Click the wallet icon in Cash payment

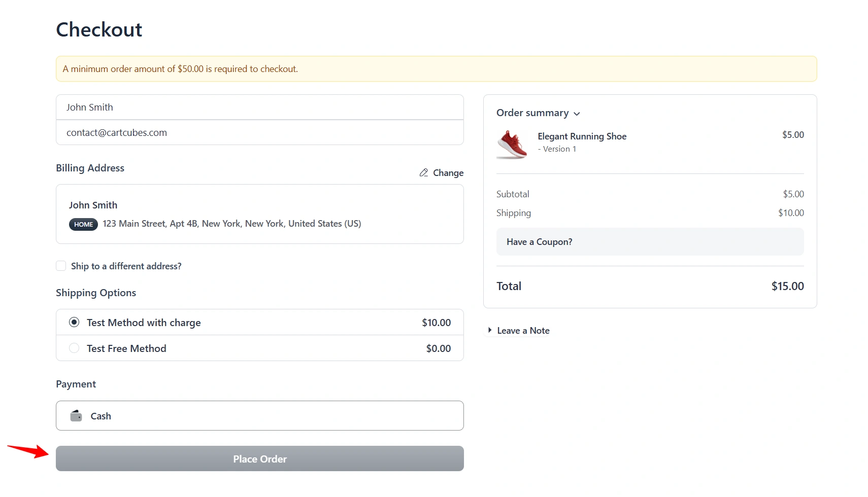click(76, 416)
